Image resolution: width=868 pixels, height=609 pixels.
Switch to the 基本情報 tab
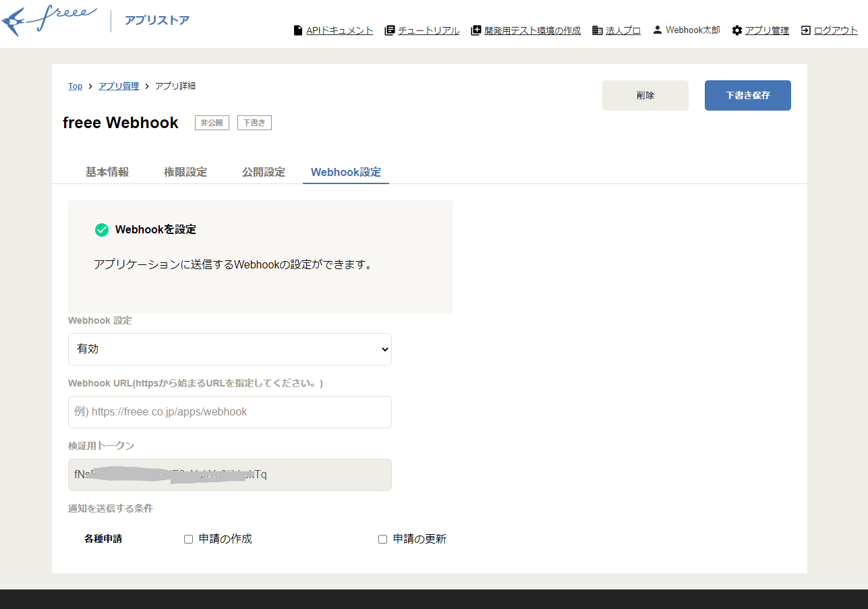click(107, 172)
